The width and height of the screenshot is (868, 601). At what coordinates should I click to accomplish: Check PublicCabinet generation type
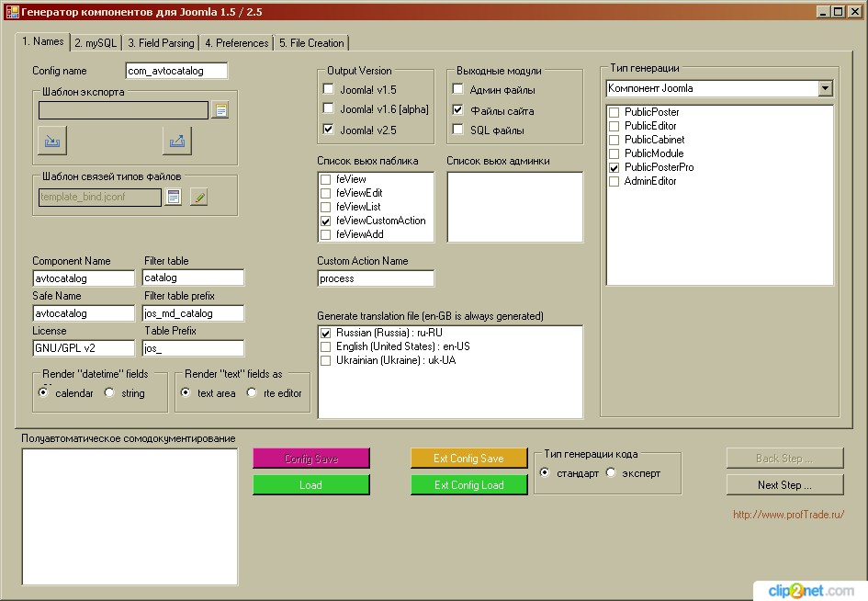point(614,140)
